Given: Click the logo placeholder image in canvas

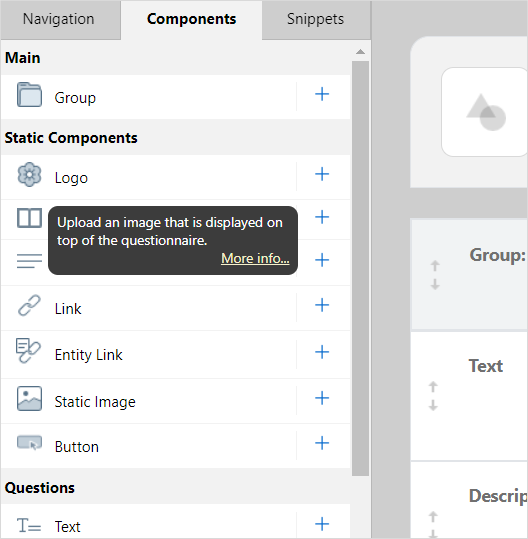Looking at the screenshot, I should [485, 112].
